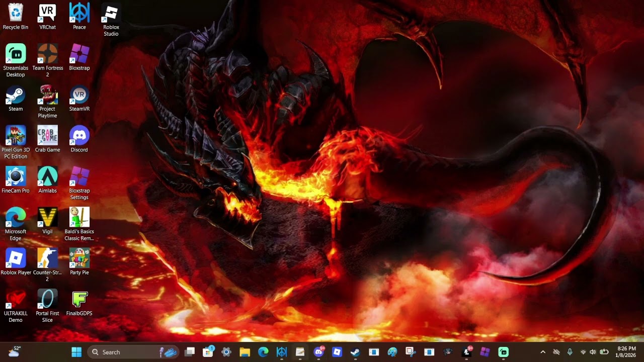Click the battery status tray icon
644x362 pixels.
[604, 352]
